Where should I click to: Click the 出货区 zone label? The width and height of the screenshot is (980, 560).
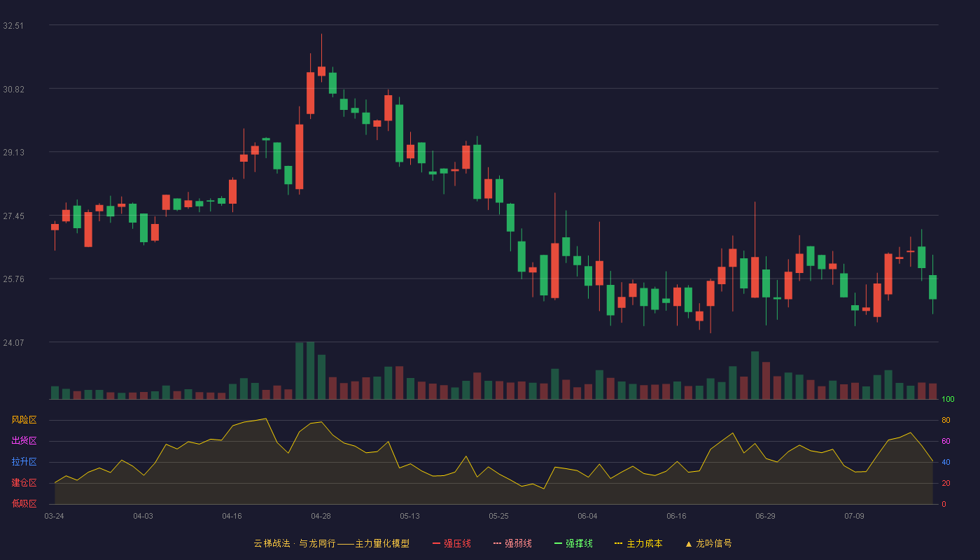(x=24, y=441)
